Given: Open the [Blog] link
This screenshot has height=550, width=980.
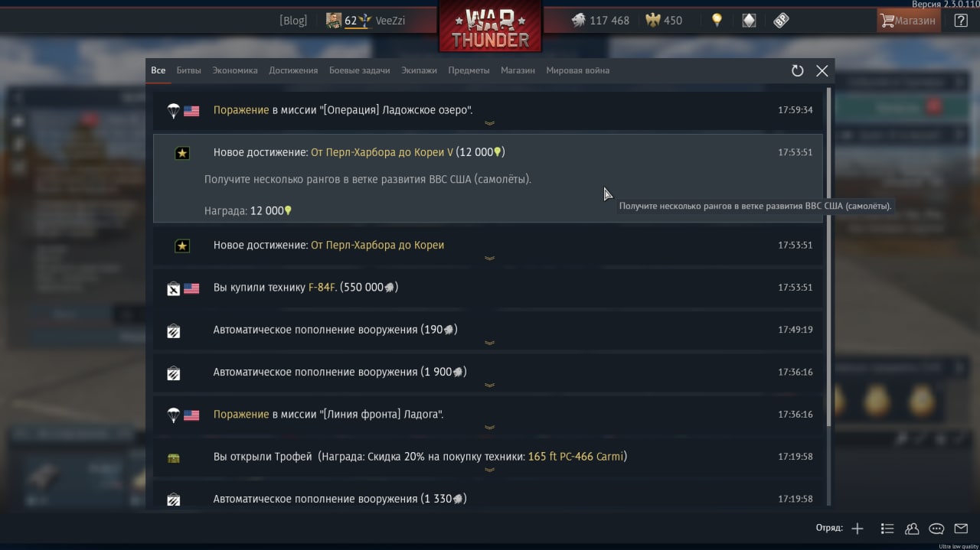Looking at the screenshot, I should click(x=293, y=21).
